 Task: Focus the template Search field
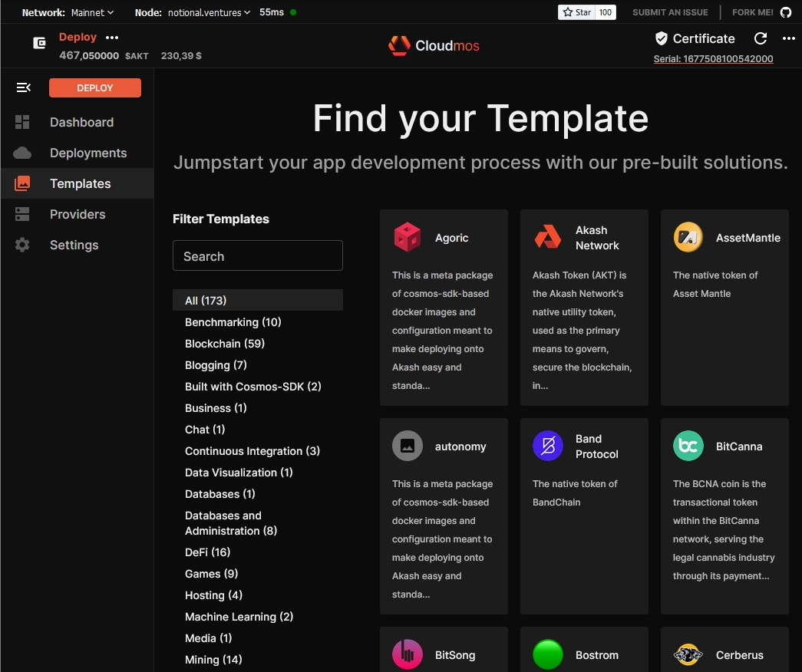tap(258, 255)
